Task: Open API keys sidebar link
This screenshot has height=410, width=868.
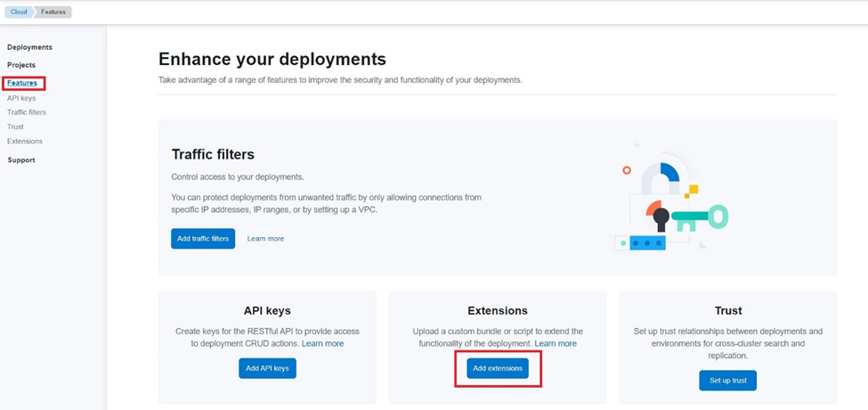Action: (x=21, y=98)
